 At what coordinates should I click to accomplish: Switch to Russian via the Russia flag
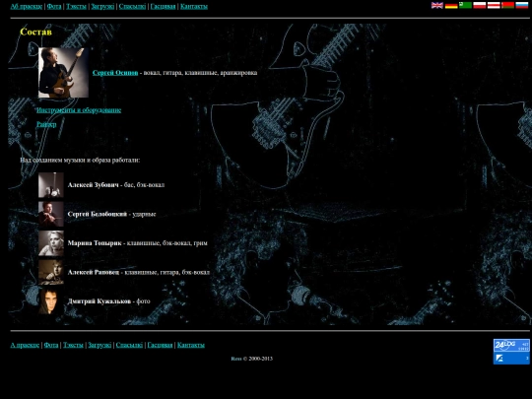pos(522,6)
